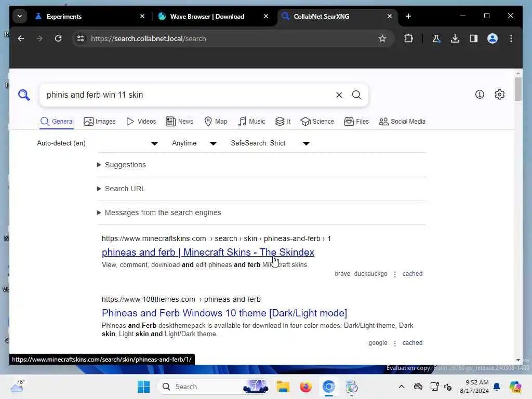The height and width of the screenshot is (399, 532).
Task: Click the taskbar Search box
Action: 214,387
